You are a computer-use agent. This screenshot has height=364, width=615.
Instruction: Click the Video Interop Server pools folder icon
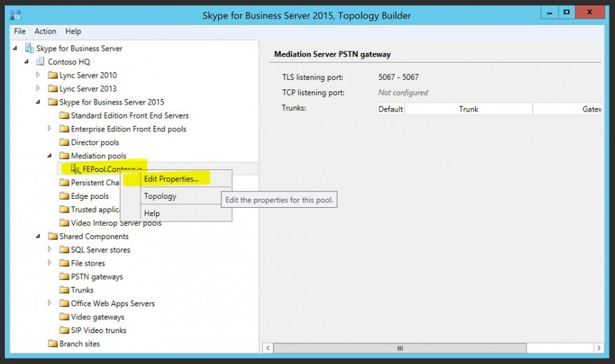pyautogui.click(x=64, y=222)
